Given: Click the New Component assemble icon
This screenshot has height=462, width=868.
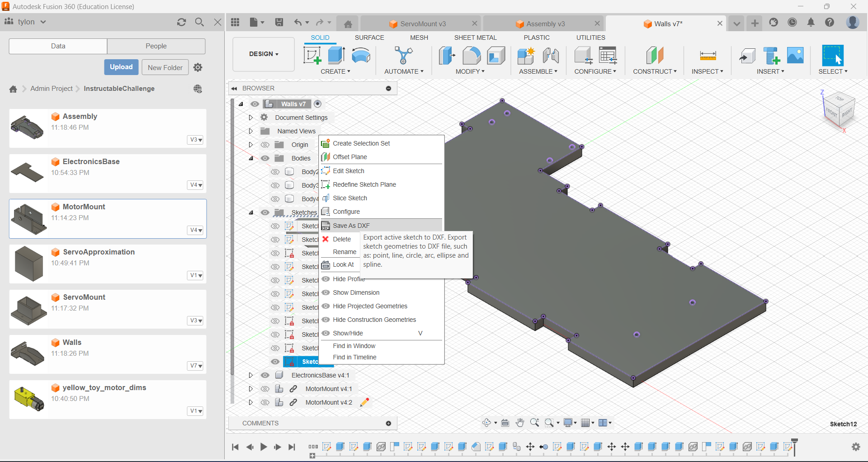Looking at the screenshot, I should point(526,56).
